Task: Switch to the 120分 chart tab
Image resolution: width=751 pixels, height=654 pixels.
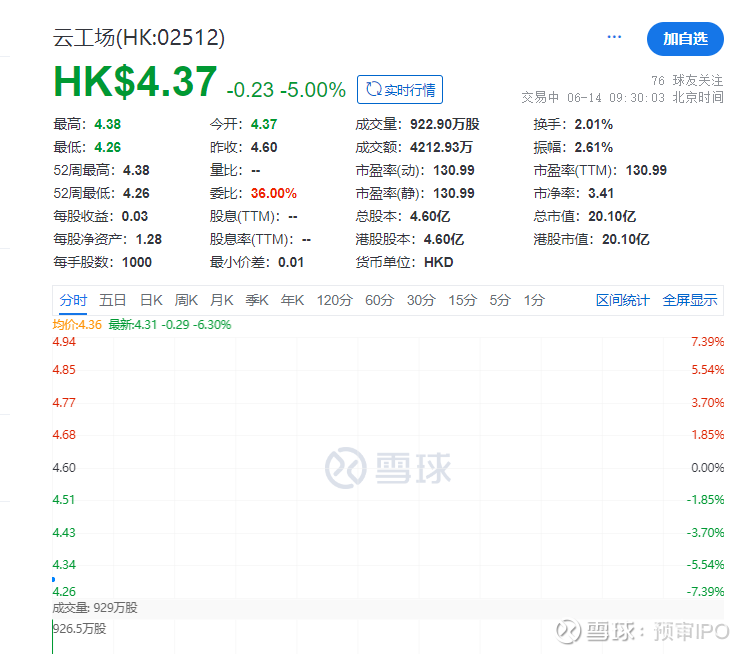Action: point(335,300)
